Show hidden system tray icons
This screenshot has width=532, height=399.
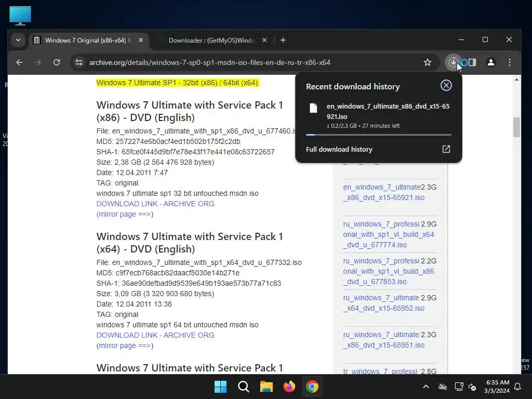click(426, 387)
